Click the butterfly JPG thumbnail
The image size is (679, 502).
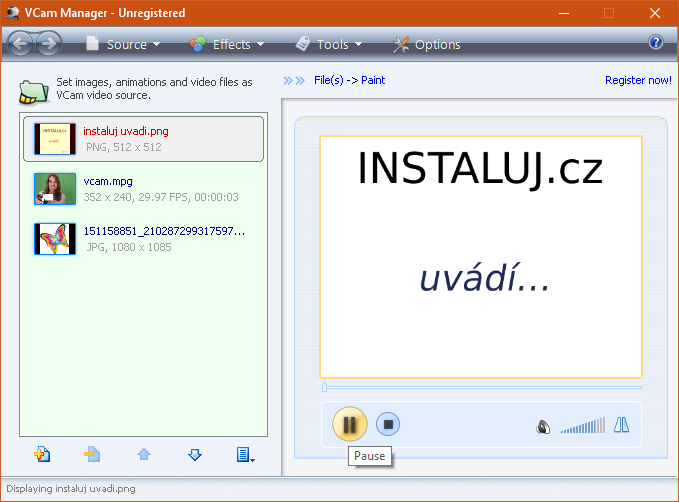coord(55,239)
